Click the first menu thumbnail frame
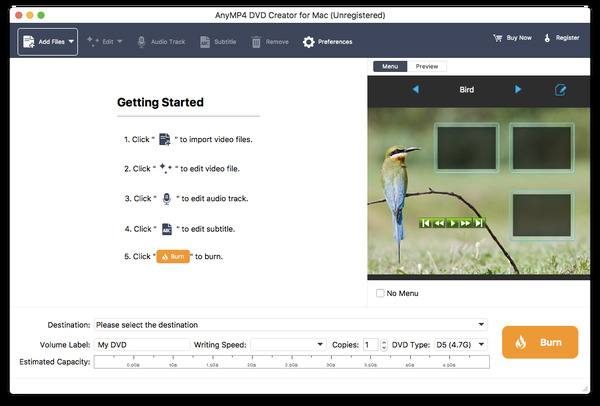This screenshot has height=406, width=600. point(467,148)
